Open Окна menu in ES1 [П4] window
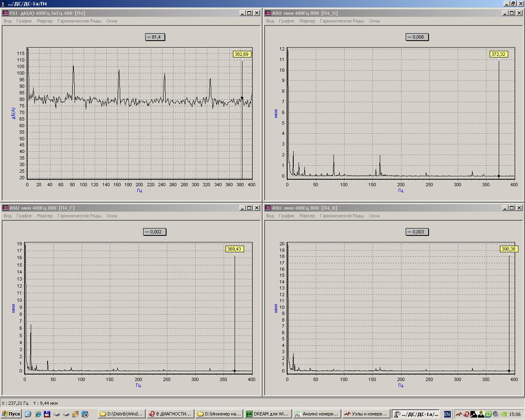The width and height of the screenshot is (525, 420). coord(112,21)
